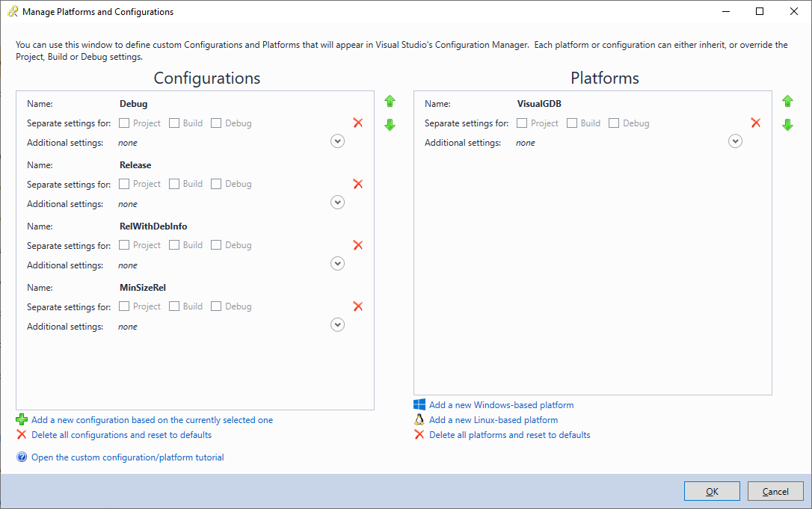Move selected platform up with green arrow
Image resolution: width=812 pixels, height=509 pixels.
(x=787, y=102)
